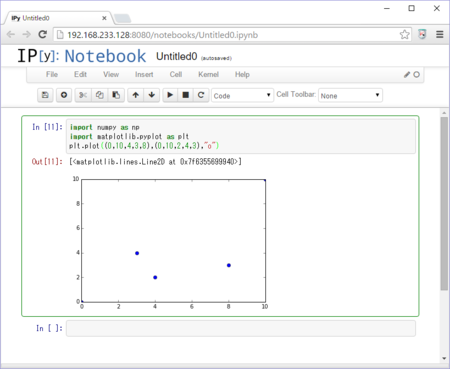Restart the kernel with the circular arrow icon

(201, 95)
